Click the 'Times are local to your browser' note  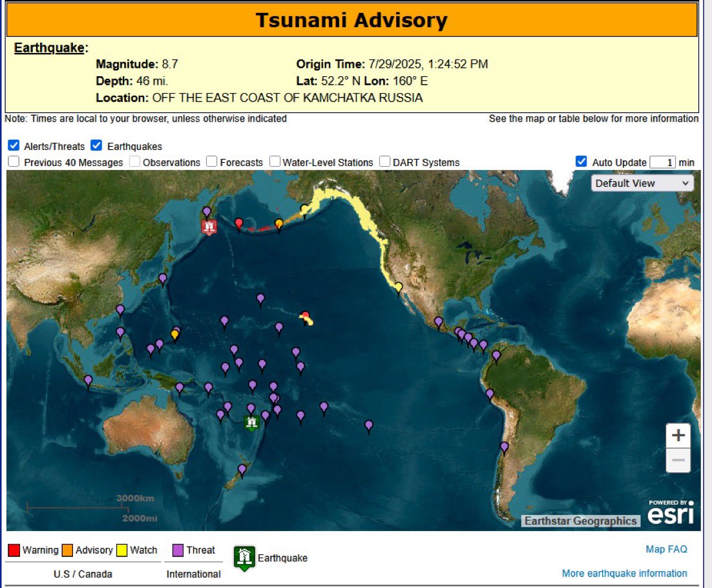coord(145,118)
